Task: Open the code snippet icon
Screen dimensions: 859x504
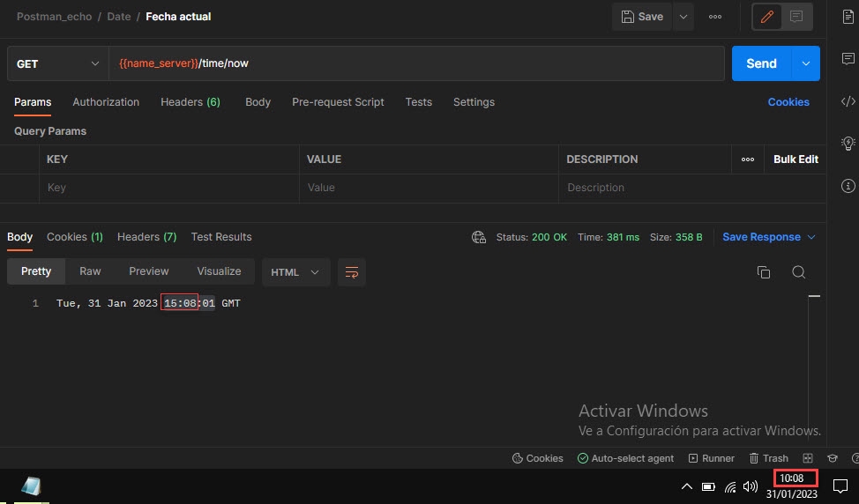Action: click(x=848, y=101)
